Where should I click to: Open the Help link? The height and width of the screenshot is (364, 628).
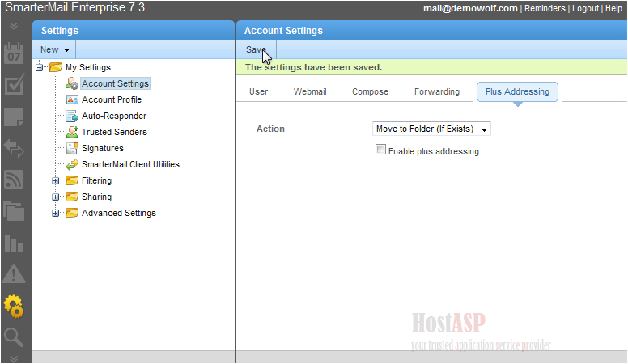click(613, 8)
